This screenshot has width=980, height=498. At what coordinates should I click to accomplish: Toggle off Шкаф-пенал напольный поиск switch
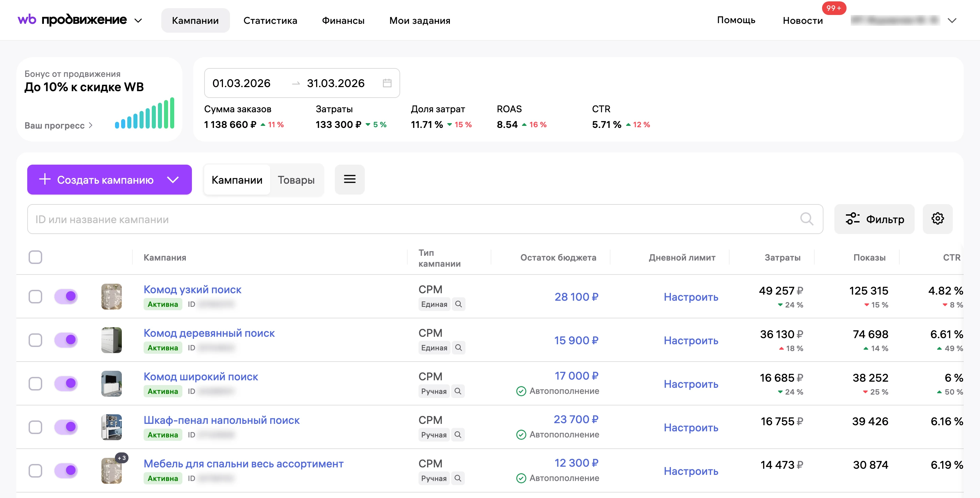[x=66, y=427]
